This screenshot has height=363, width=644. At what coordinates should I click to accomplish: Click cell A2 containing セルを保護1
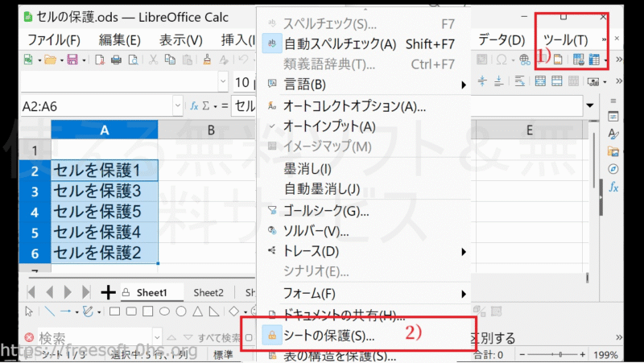tap(104, 170)
